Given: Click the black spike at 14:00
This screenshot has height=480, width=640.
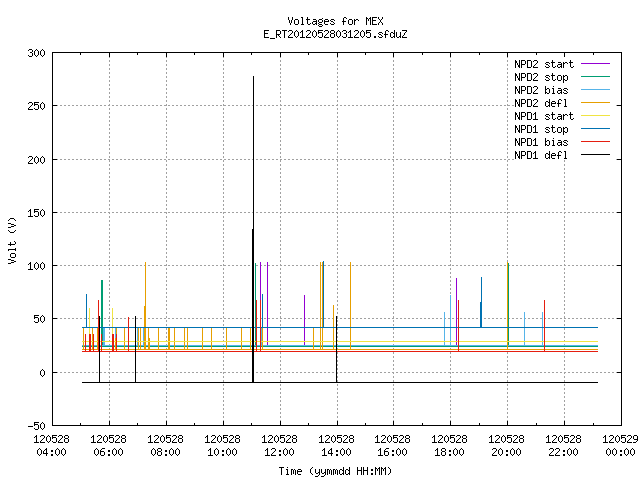Looking at the screenshot, I should tap(337, 349).
